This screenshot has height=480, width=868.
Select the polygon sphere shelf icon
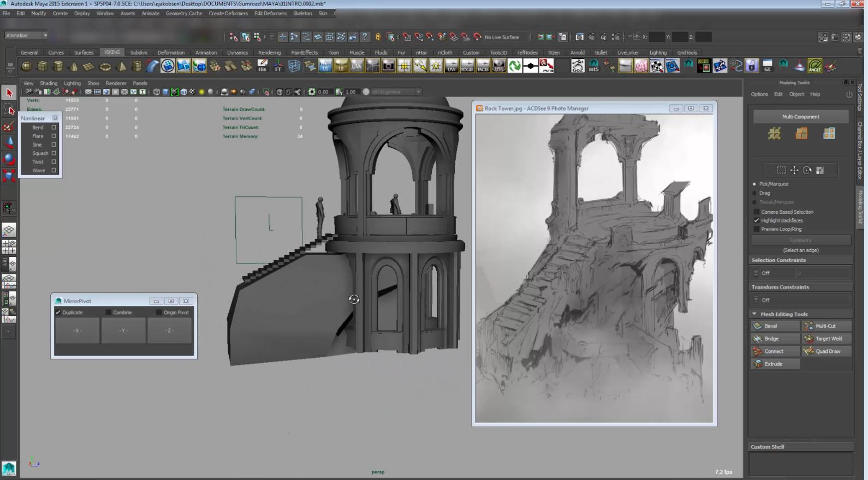coord(26,67)
